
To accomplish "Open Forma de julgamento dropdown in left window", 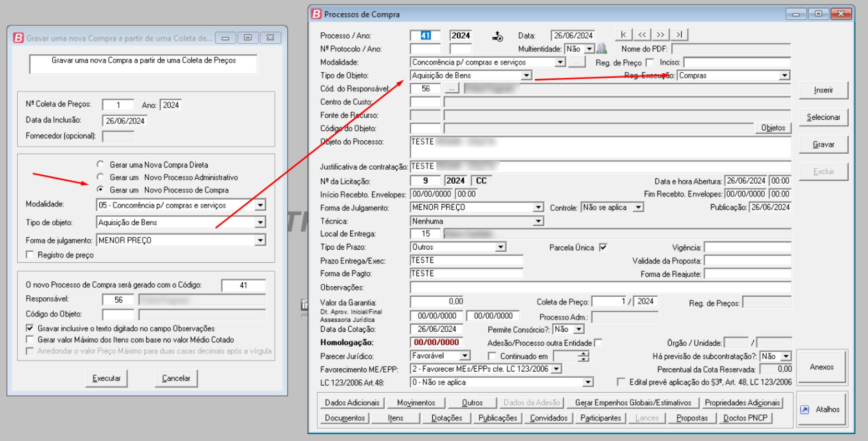I will (260, 240).
